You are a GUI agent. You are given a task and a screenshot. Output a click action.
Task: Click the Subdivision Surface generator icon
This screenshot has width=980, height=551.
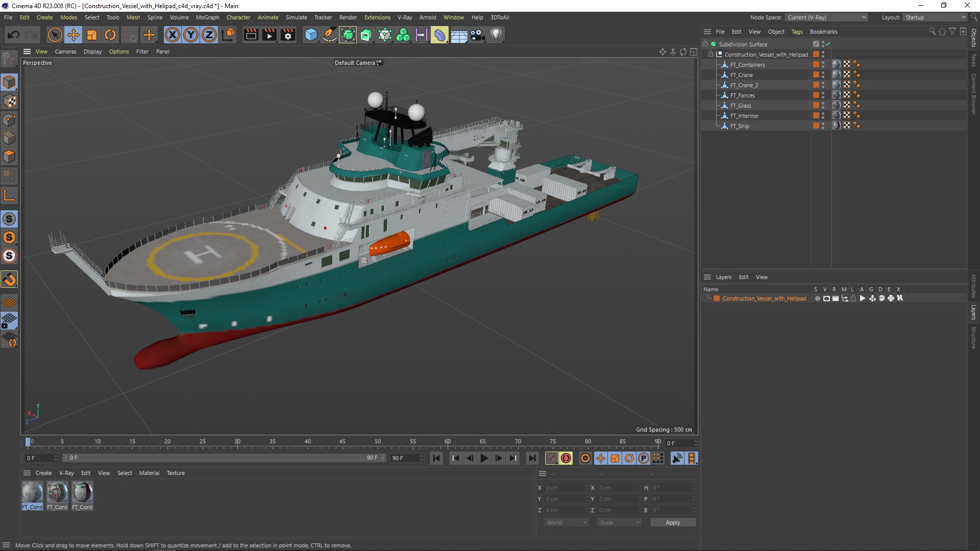(x=348, y=35)
